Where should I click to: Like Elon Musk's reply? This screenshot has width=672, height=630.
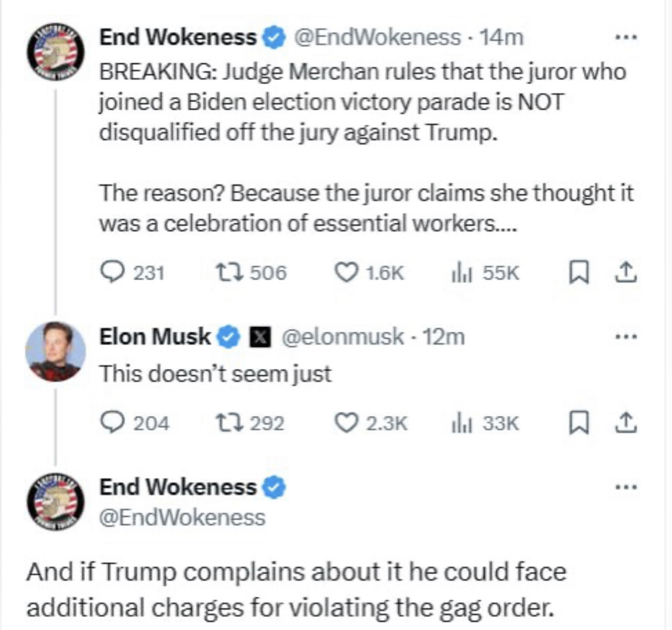[x=347, y=423]
